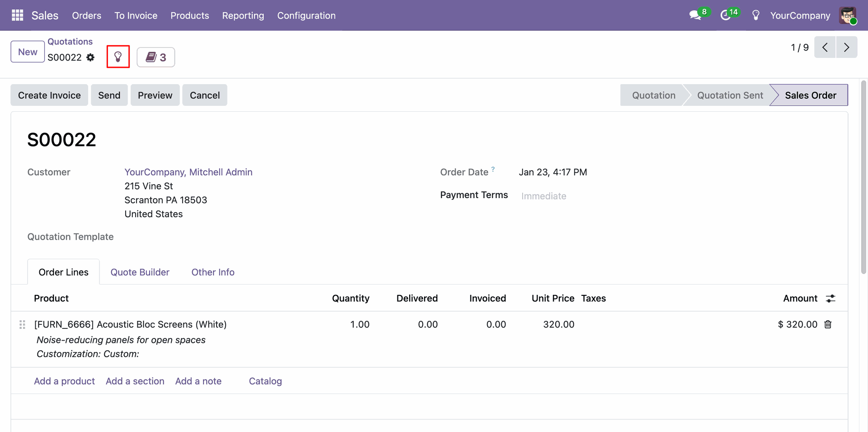Click the highlighted lightbulb button near breadcrumb
868x432 pixels.
tap(118, 57)
